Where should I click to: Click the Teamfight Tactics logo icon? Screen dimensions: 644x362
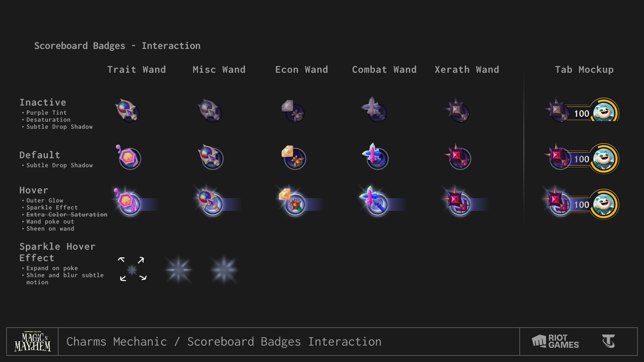[x=608, y=341]
